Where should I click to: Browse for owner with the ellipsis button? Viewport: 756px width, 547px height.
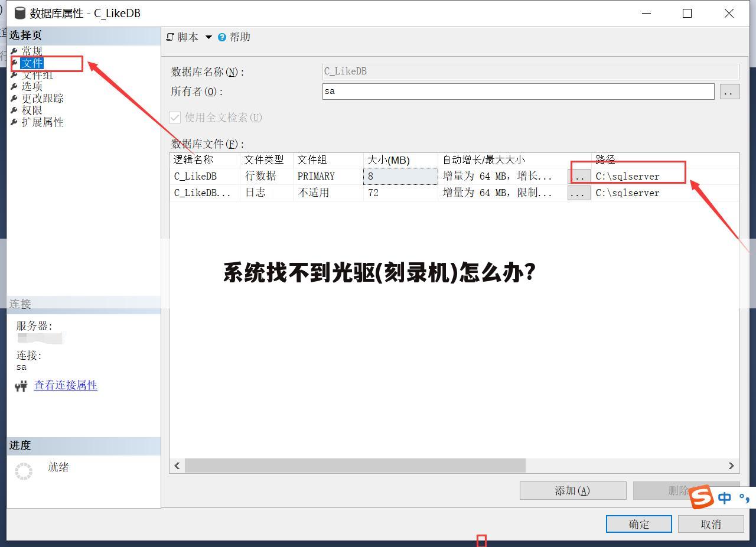729,92
